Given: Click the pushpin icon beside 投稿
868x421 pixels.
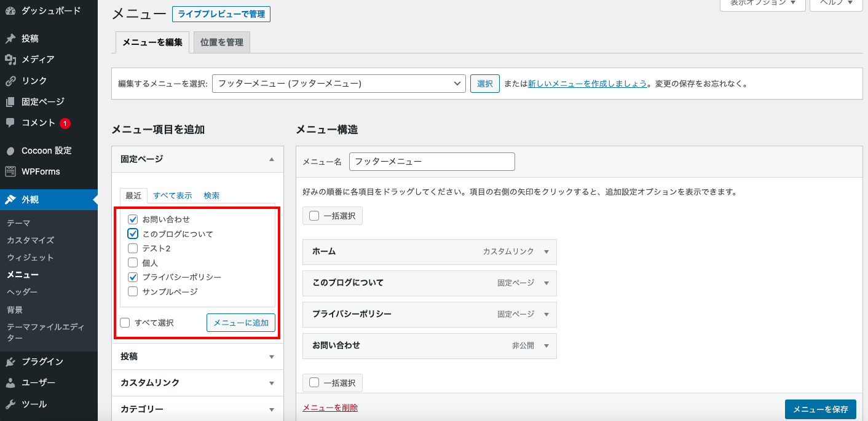Looking at the screenshot, I should coord(10,39).
